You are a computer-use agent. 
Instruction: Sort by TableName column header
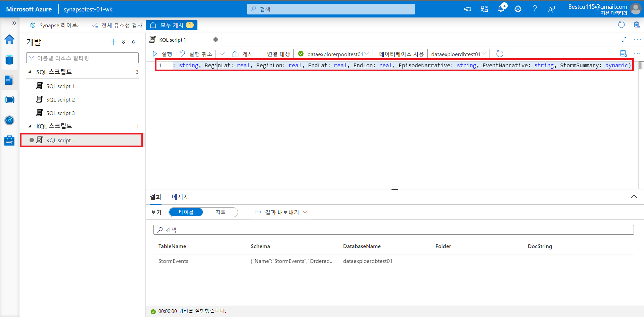[172, 246]
